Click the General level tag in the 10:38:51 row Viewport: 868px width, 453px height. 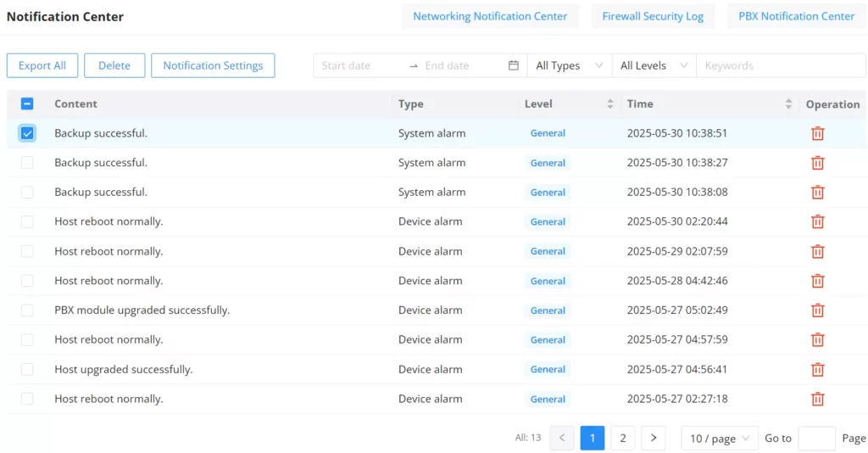coord(548,133)
